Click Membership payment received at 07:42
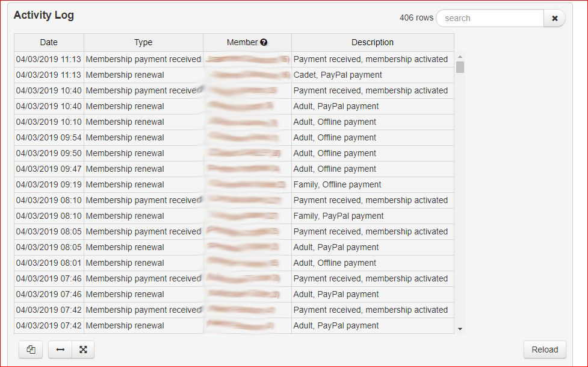588x367 pixels. pyautogui.click(x=143, y=310)
